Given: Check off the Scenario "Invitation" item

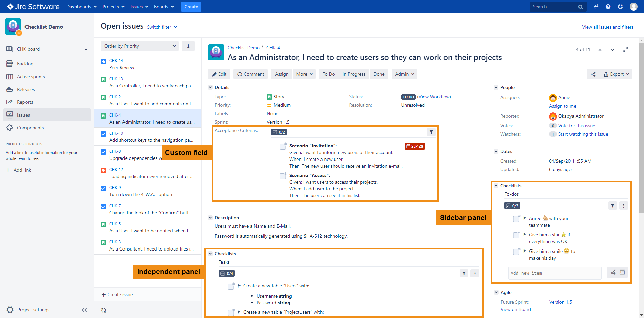Looking at the screenshot, I should tap(283, 146).
